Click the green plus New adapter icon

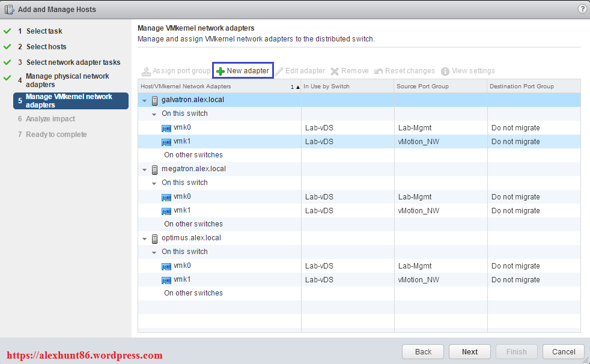tap(220, 71)
